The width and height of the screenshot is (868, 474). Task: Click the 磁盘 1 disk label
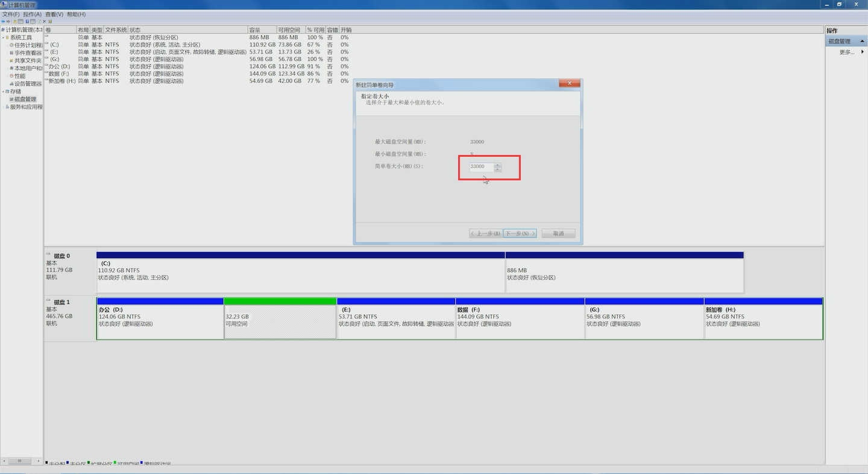(61, 302)
